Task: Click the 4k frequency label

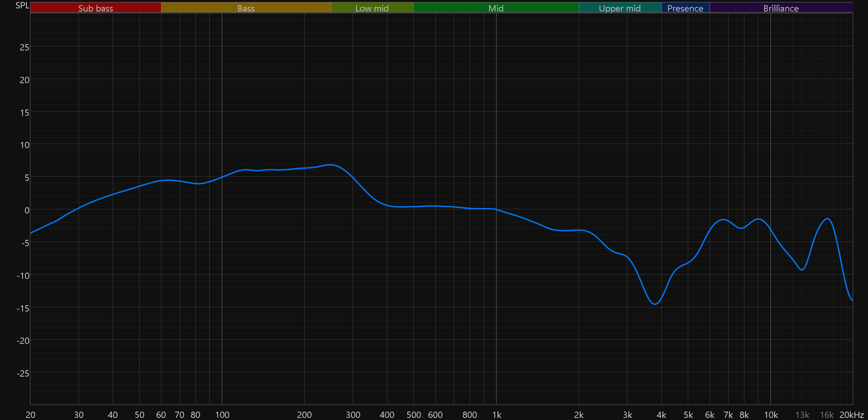Action: click(662, 414)
